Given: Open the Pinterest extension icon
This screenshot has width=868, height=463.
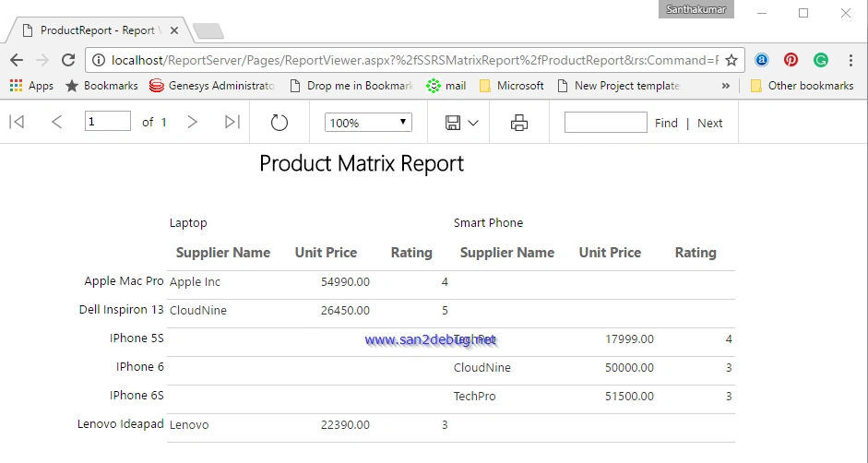Looking at the screenshot, I should (x=791, y=60).
